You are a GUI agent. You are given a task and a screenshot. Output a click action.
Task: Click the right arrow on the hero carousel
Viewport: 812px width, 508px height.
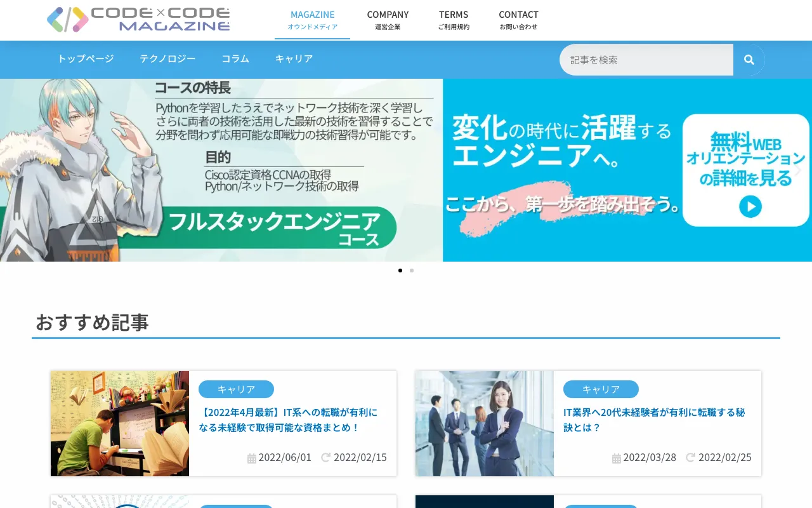pos(798,170)
